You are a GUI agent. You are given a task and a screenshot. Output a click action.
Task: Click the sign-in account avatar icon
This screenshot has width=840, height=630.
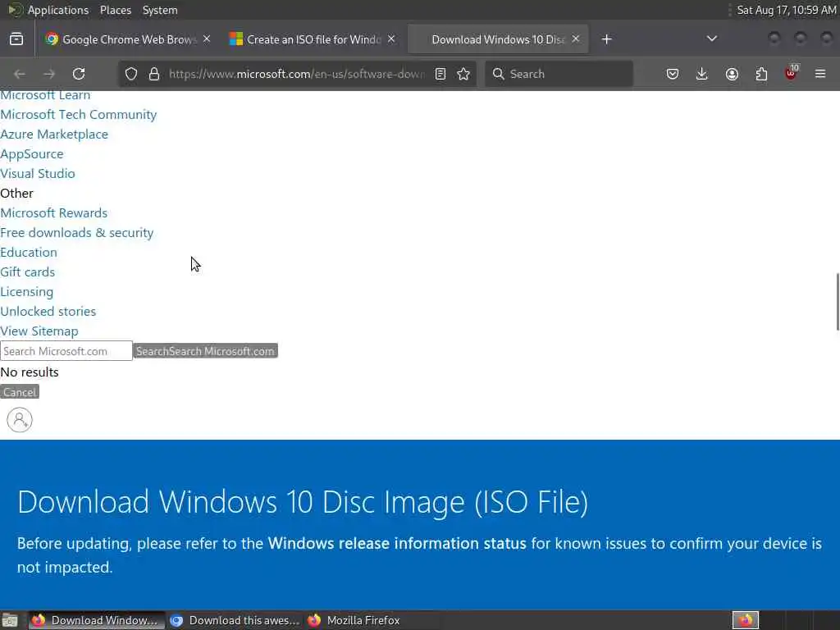[x=20, y=420]
